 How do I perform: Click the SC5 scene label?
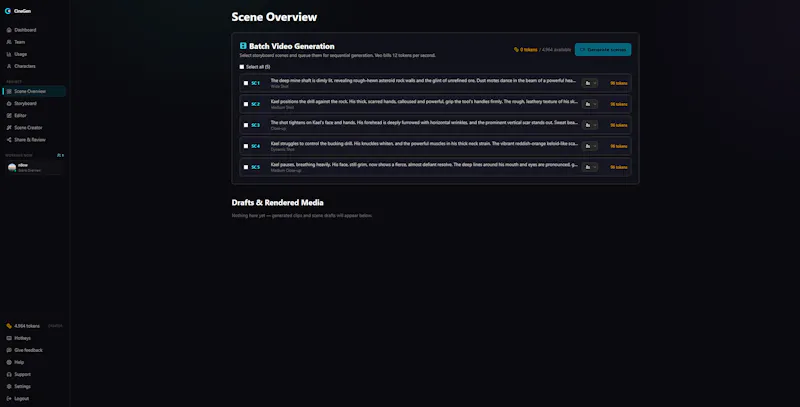[255, 167]
